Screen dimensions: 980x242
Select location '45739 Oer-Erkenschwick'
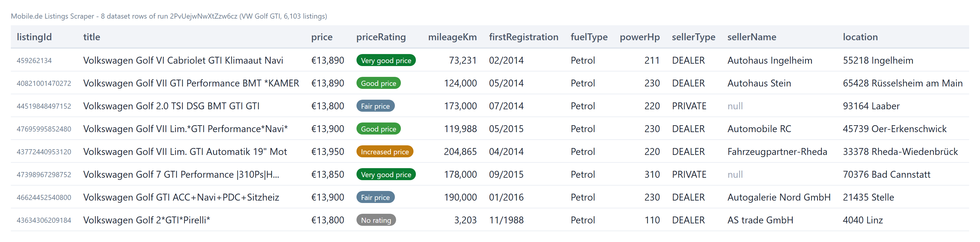(x=894, y=129)
